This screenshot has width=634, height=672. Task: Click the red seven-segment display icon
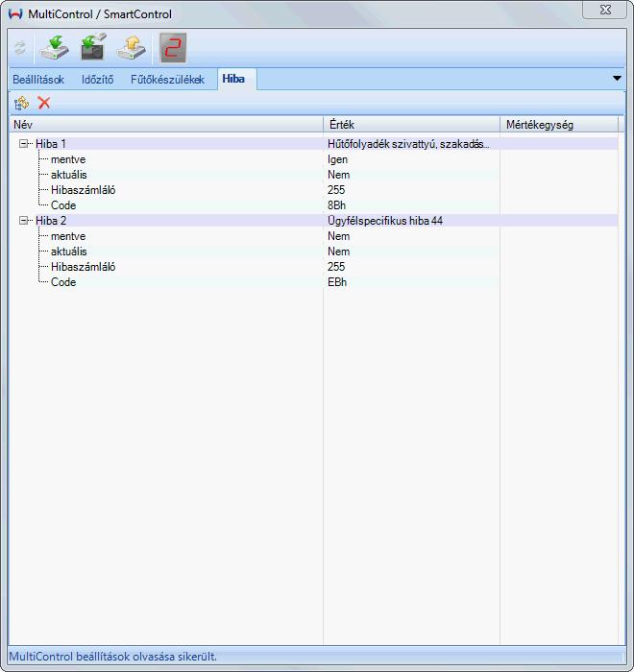pos(173,48)
